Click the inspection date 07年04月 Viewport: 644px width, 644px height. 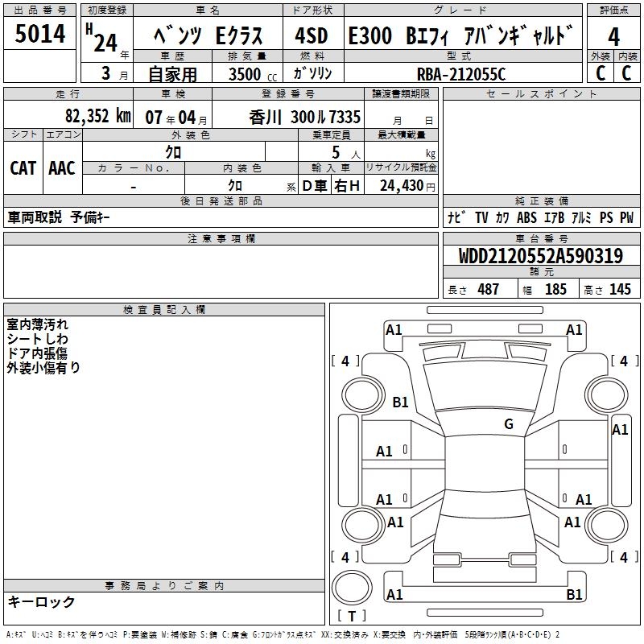click(176, 118)
